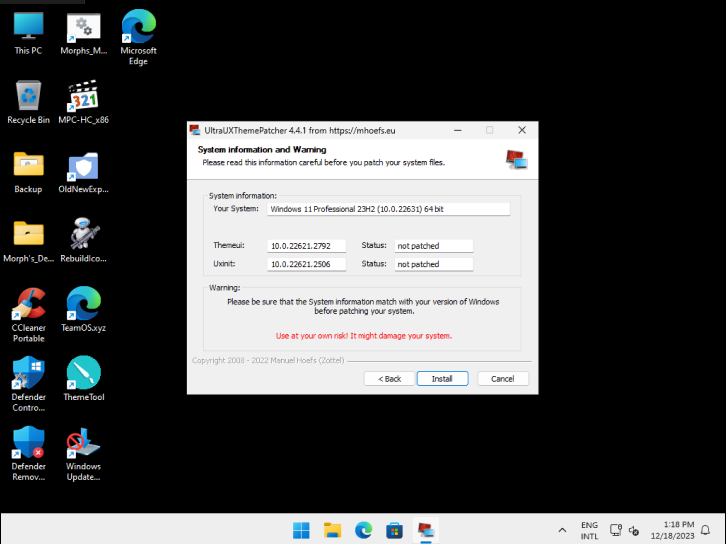Open This PC desktop icon
The height and width of the screenshot is (544, 726).
[28, 33]
